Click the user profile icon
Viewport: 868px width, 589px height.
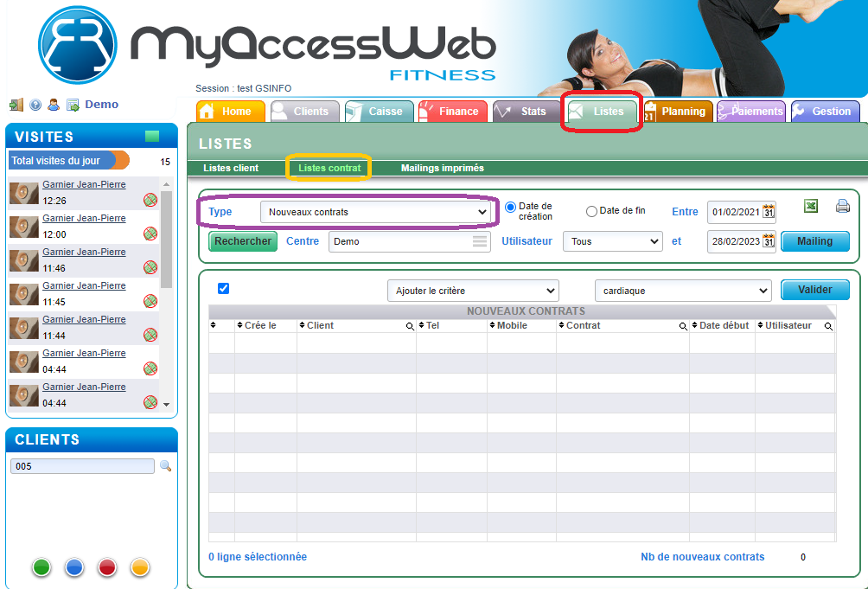coord(54,105)
